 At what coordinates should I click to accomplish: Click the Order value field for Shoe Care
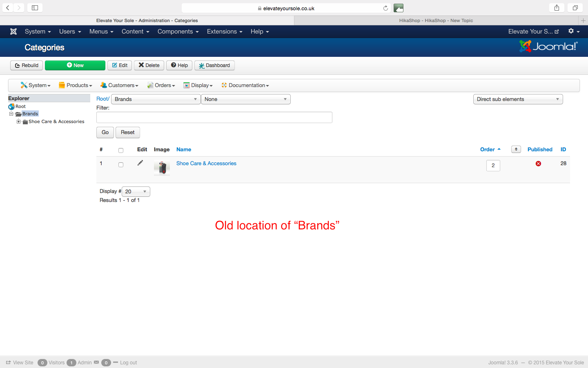(x=493, y=166)
